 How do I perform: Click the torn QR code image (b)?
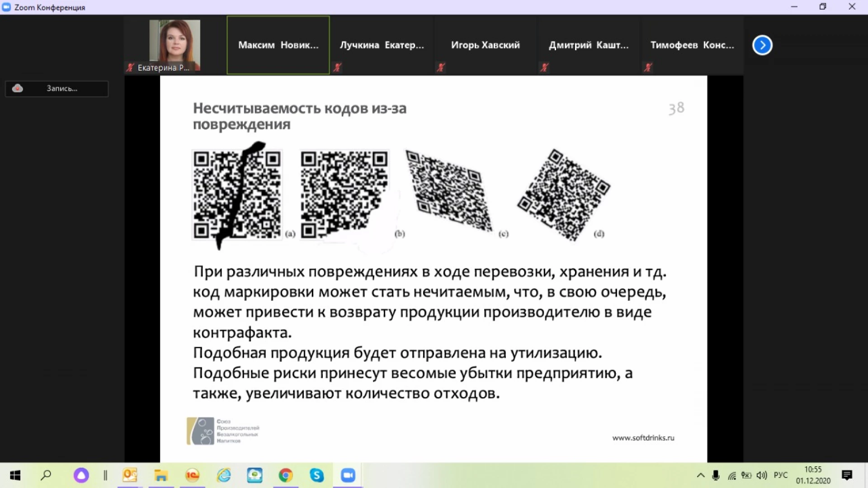pos(344,195)
